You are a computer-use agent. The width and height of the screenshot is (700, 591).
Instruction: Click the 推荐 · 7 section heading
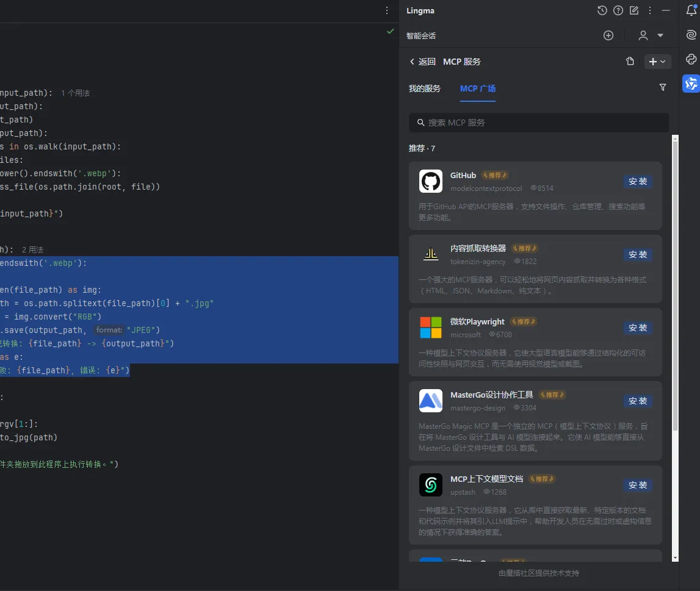(x=422, y=148)
